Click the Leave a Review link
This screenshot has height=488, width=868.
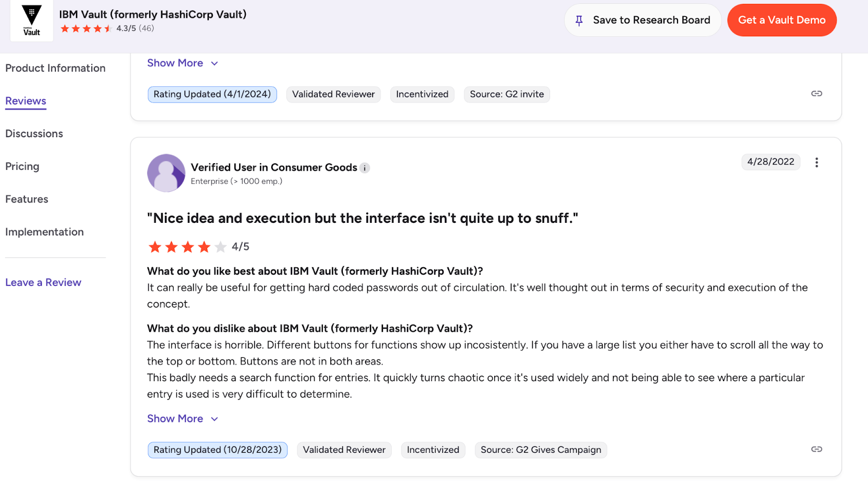43,282
